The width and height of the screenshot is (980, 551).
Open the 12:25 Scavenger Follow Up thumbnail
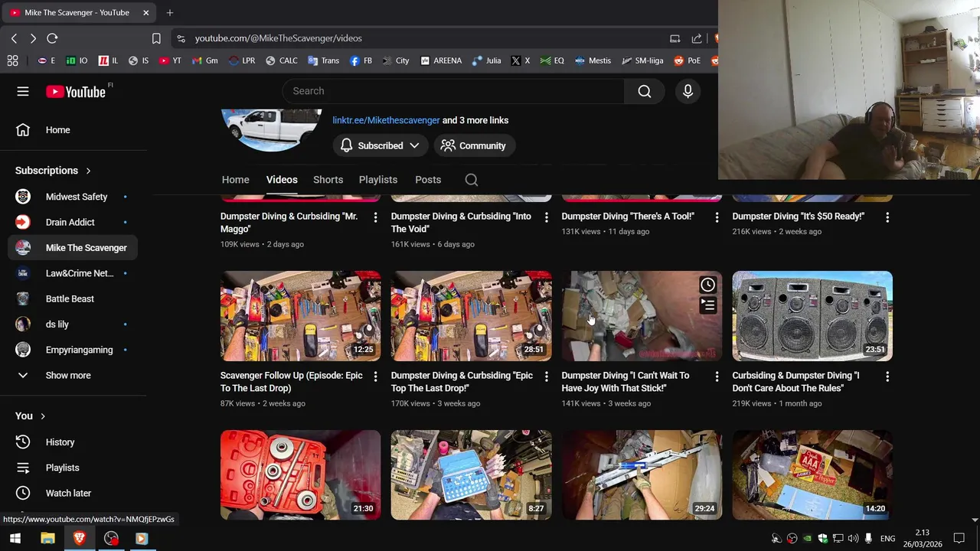(x=300, y=316)
